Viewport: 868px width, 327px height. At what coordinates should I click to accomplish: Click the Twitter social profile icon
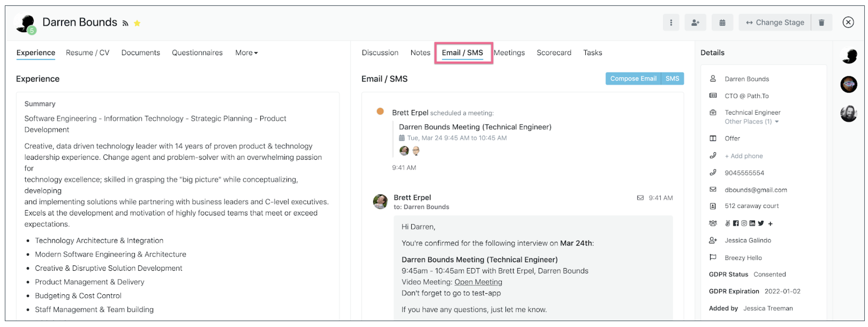pyautogui.click(x=761, y=223)
